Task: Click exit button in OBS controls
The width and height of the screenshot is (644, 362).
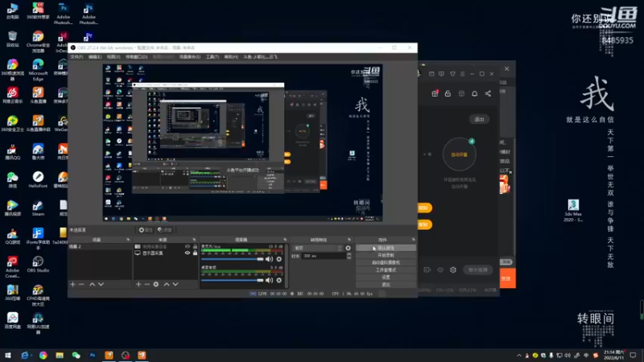Action: click(x=386, y=285)
